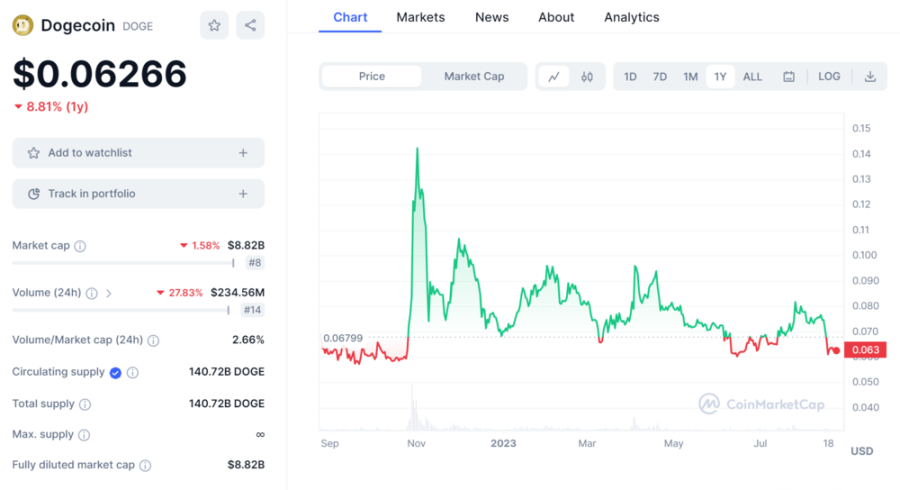Open the share icon button
The width and height of the screenshot is (900, 490).
click(x=250, y=25)
